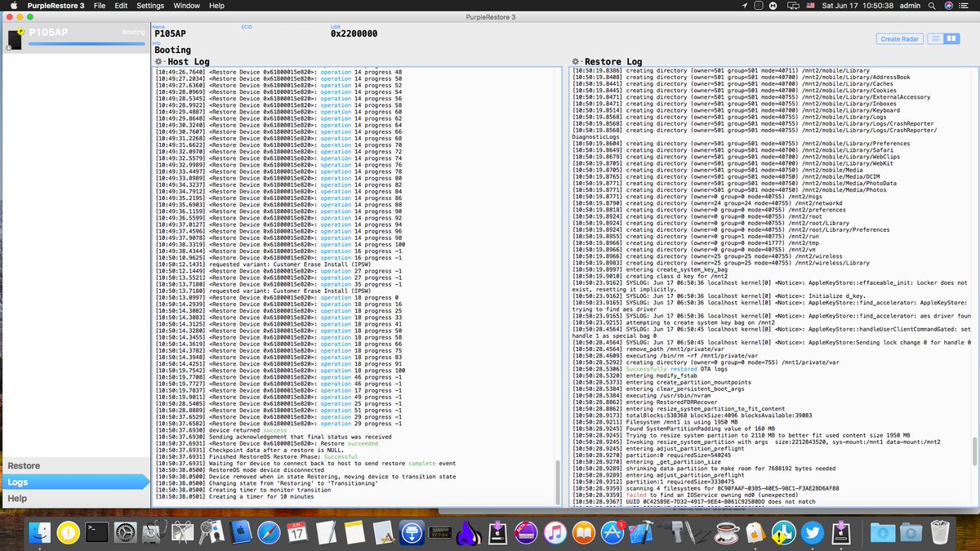The width and height of the screenshot is (980, 551).
Task: Open the Help section in sidebar
Action: click(75, 499)
